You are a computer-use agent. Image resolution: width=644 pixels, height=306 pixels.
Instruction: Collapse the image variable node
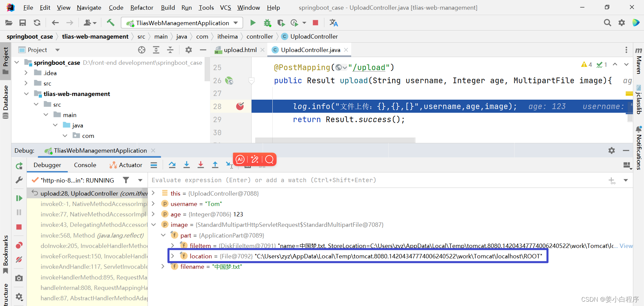[x=154, y=224]
